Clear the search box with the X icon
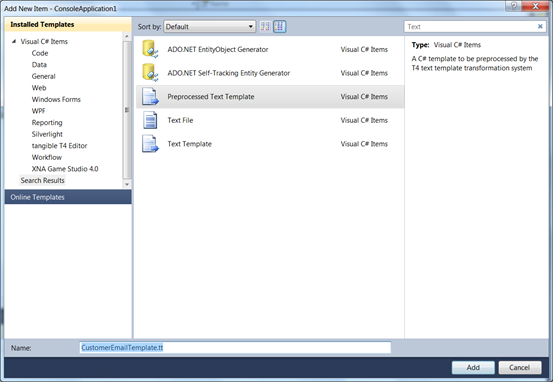This screenshot has height=382, width=553. tap(540, 26)
